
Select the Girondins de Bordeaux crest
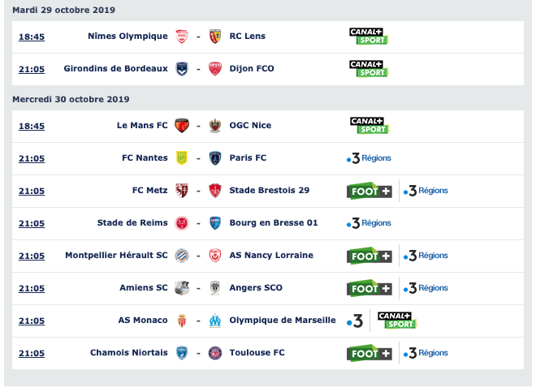click(x=182, y=69)
